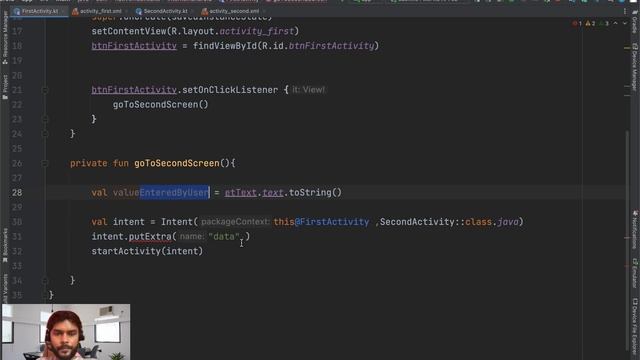640x360 pixels.
Task: Click fold end marker at line 23
Action: pos(45,119)
